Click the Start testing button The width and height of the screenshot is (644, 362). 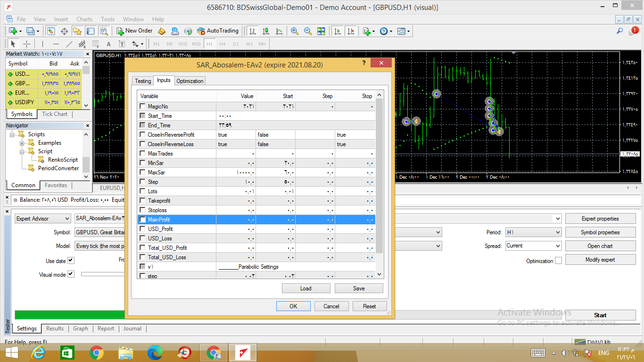point(600,315)
